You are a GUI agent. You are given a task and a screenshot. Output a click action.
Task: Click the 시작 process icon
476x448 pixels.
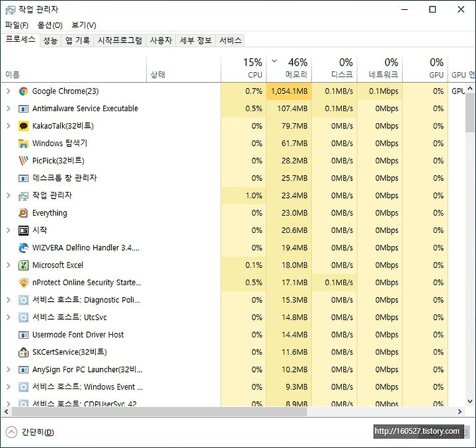(x=23, y=230)
